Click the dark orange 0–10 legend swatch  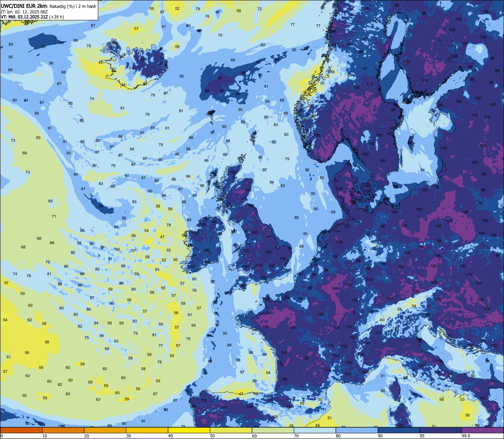[21, 430]
